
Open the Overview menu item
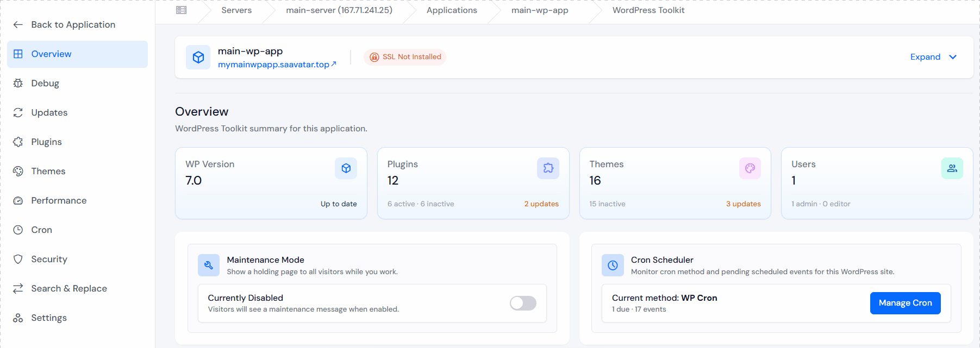coord(78,54)
